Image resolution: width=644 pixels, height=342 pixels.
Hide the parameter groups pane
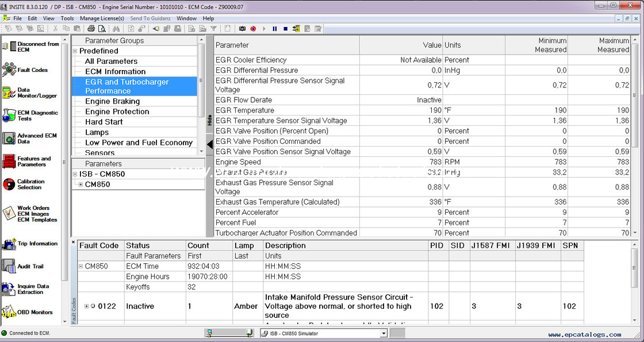pos(209,120)
